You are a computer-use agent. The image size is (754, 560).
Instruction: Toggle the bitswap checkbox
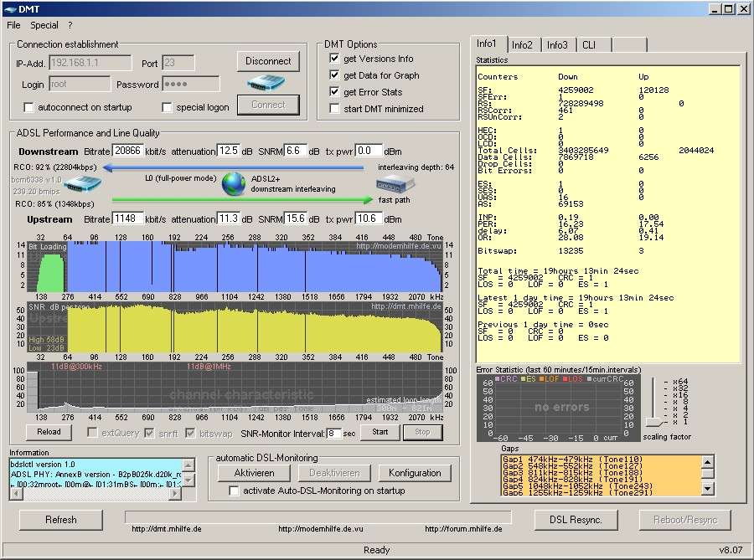point(190,434)
